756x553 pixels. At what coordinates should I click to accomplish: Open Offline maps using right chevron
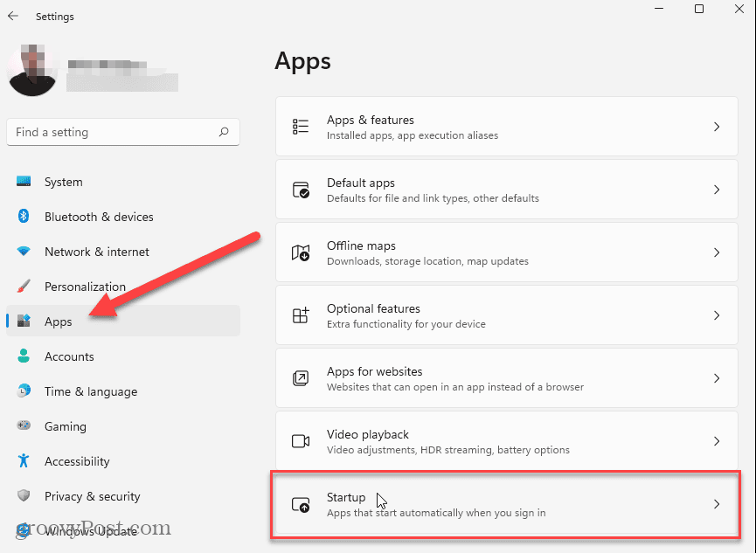(x=717, y=252)
